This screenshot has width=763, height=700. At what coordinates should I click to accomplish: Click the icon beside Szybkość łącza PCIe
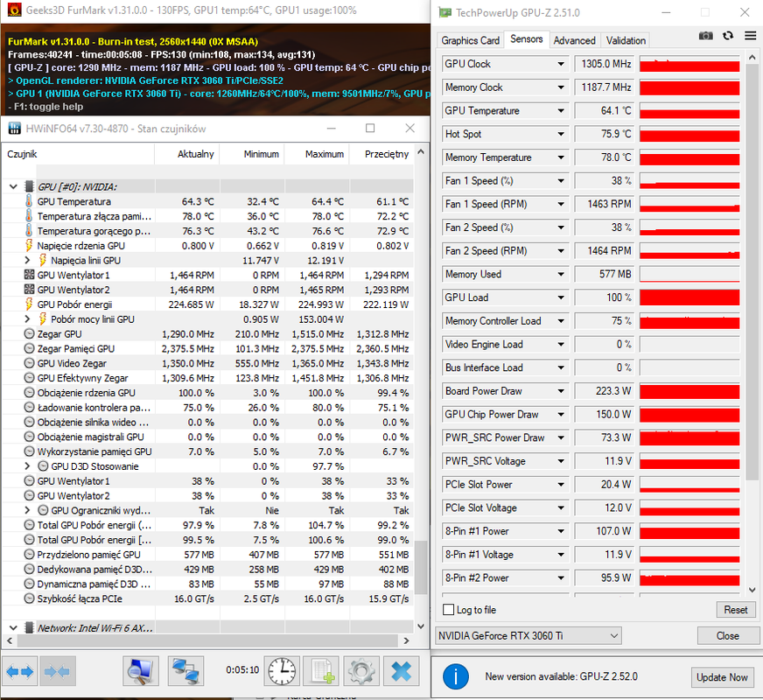tap(29, 598)
